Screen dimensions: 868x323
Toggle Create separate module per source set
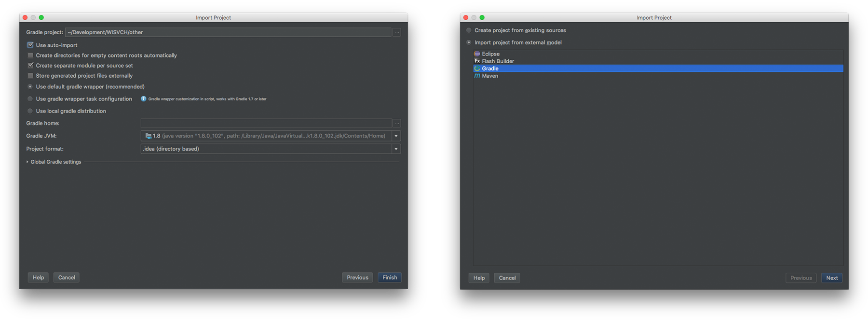coord(30,65)
